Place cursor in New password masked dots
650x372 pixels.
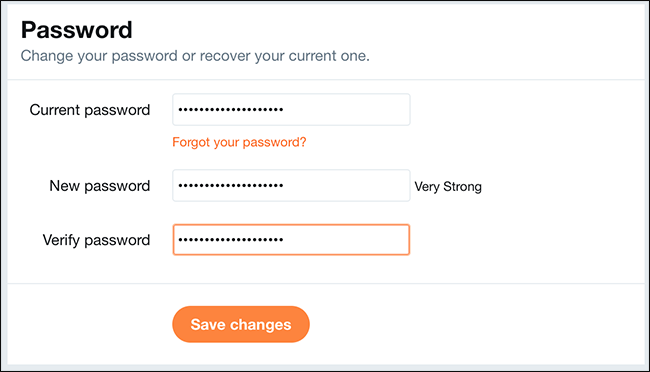231,186
